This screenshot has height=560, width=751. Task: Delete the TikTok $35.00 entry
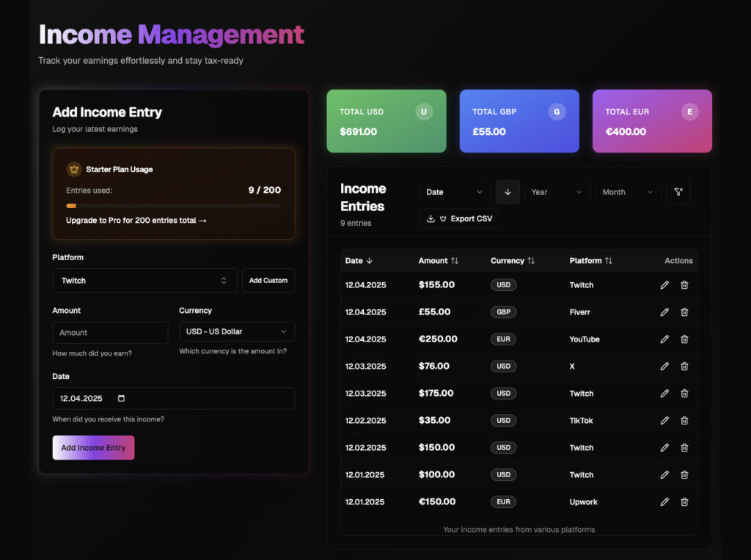[x=684, y=421]
